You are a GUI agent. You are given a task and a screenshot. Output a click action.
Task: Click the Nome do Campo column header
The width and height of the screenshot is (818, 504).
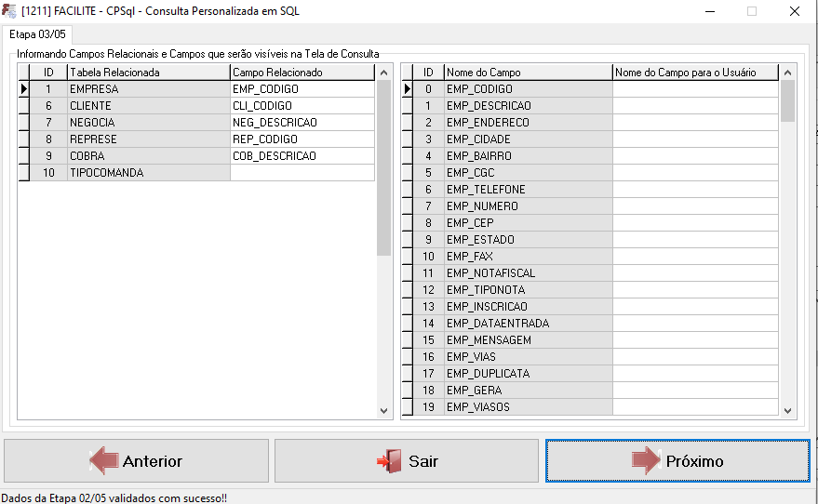point(528,73)
